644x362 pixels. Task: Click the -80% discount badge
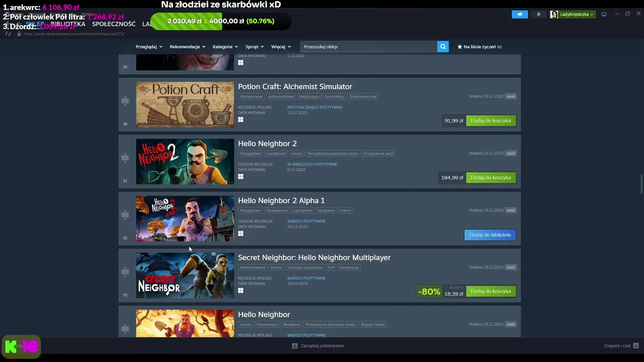click(x=429, y=292)
